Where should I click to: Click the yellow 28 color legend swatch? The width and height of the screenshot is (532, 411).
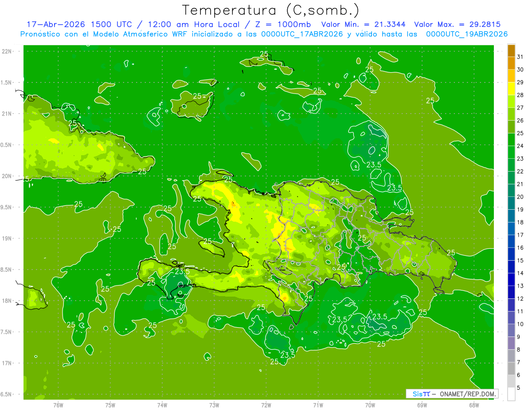(x=511, y=89)
